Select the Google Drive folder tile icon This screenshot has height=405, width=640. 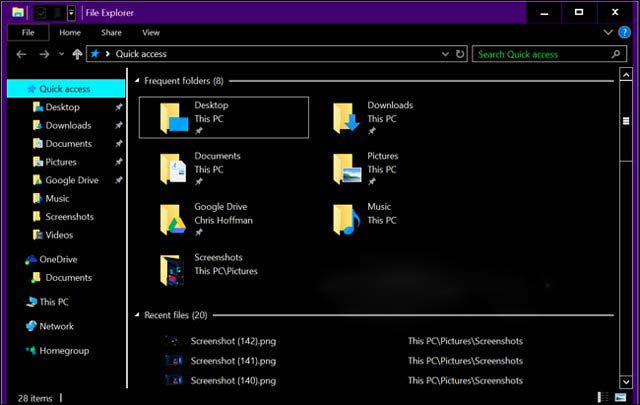(173, 220)
